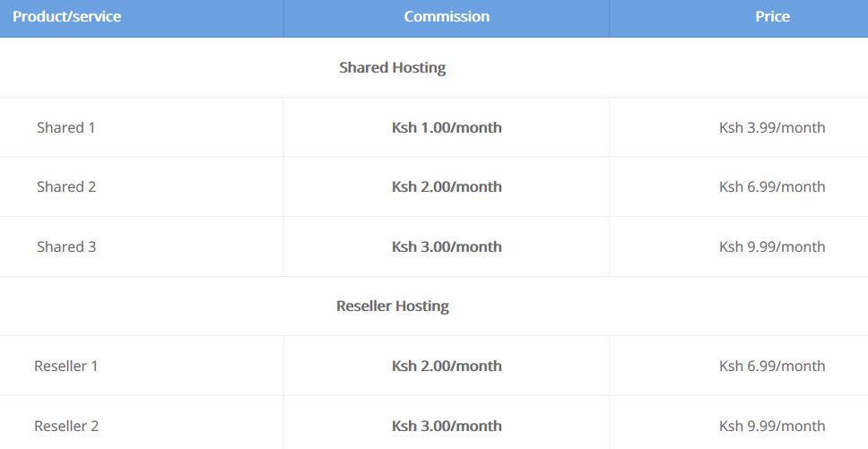This screenshot has width=868, height=449.
Task: Select Reseller 2 commission Ksh 3.00/month
Action: 447,427
